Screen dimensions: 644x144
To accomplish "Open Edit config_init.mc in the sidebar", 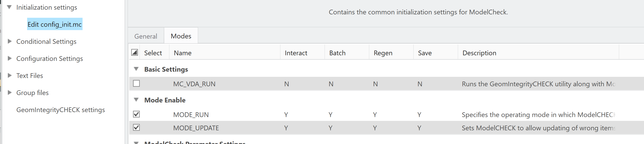I will point(55,24).
